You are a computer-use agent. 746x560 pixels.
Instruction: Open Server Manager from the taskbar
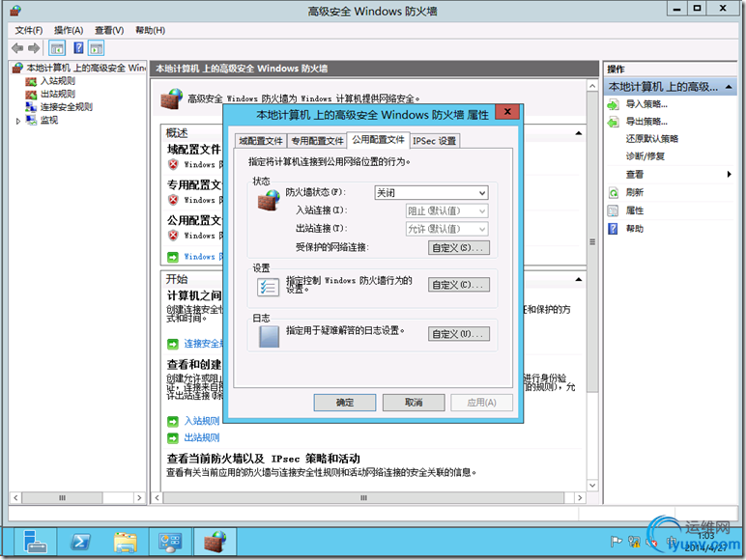click(x=35, y=542)
